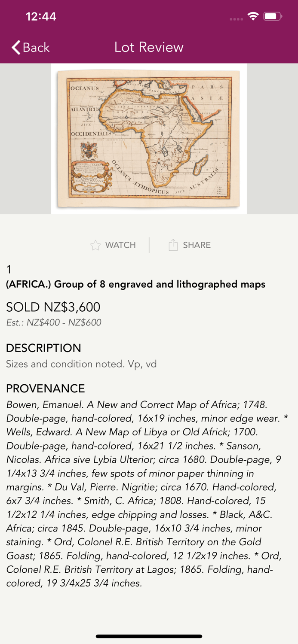Screen dimensions: 298x644
Task: Tap the back chevron arrow icon
Action: click(16, 47)
